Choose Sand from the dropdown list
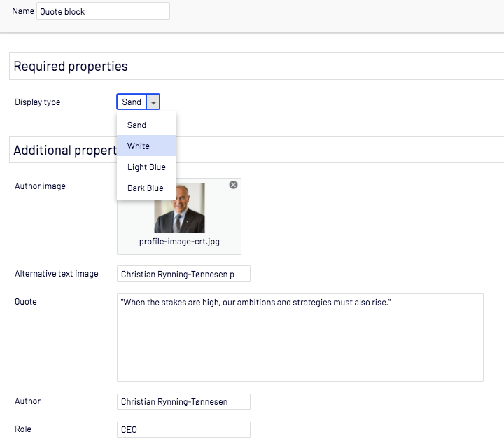Viewport: 504px width, 444px height. point(146,125)
